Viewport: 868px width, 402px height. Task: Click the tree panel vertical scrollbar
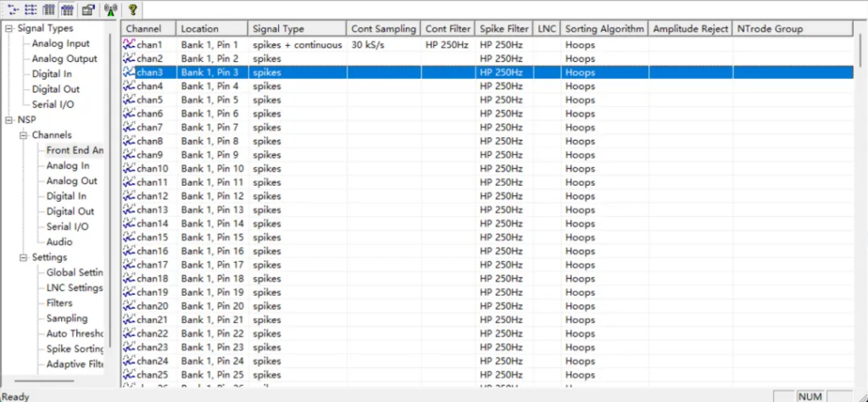[x=111, y=212]
